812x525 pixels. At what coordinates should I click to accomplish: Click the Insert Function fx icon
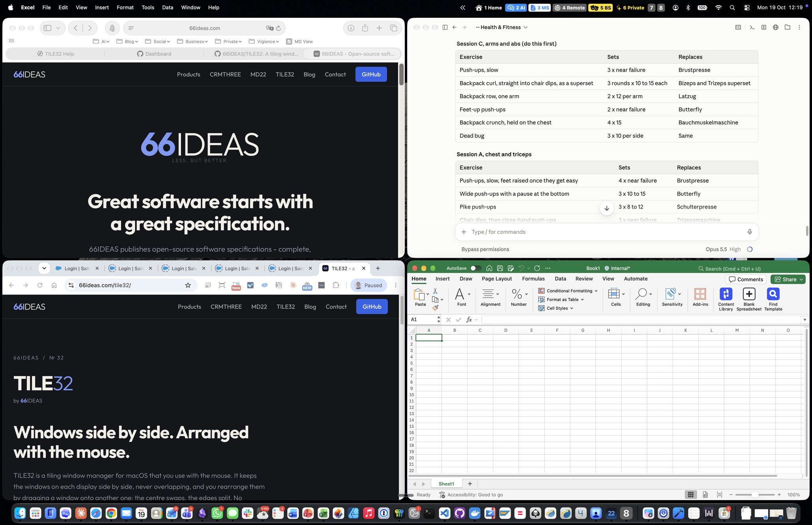(x=469, y=320)
